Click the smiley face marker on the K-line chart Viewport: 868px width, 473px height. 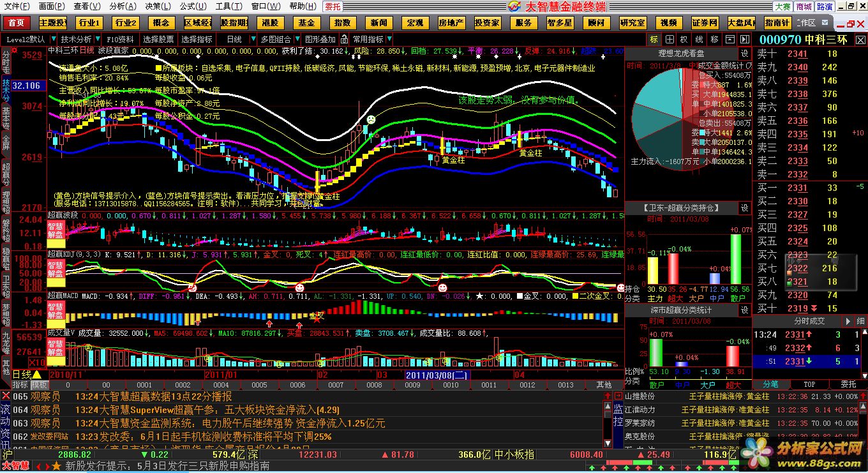(x=371, y=119)
